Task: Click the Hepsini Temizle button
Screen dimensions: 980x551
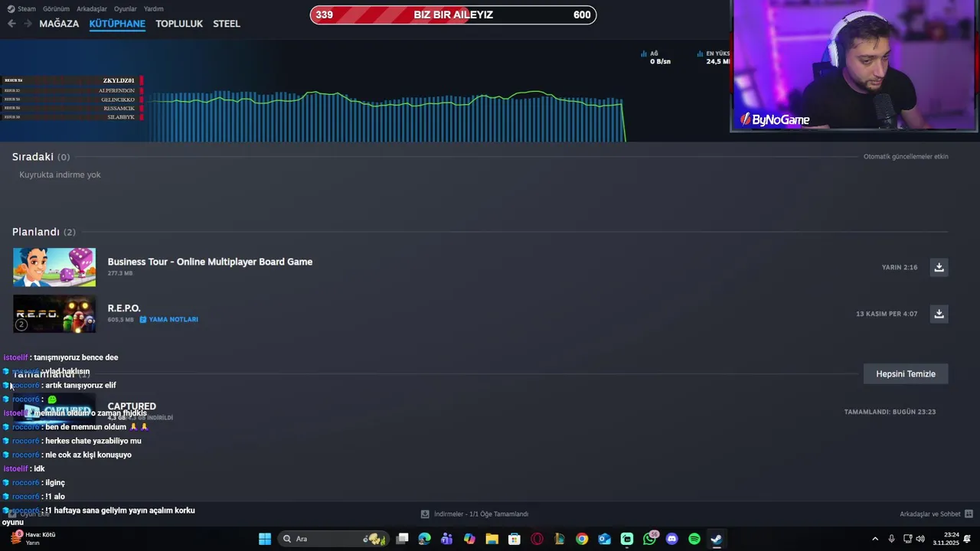Action: tap(906, 374)
